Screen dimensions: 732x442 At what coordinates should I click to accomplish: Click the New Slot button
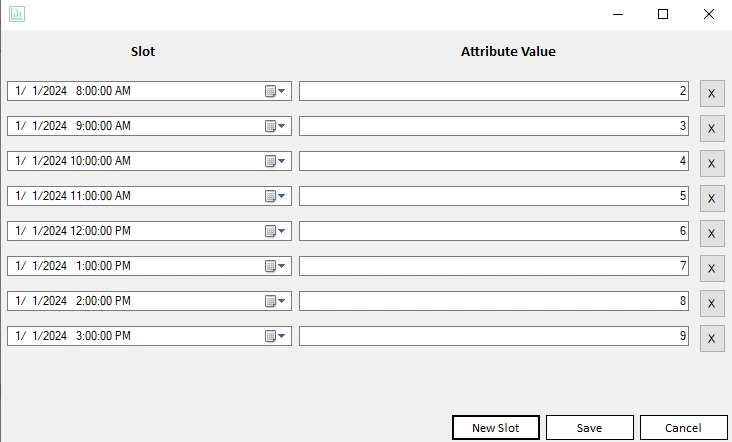496,428
